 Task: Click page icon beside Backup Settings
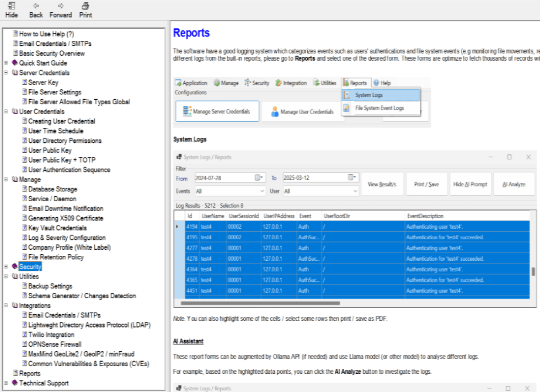click(x=25, y=286)
